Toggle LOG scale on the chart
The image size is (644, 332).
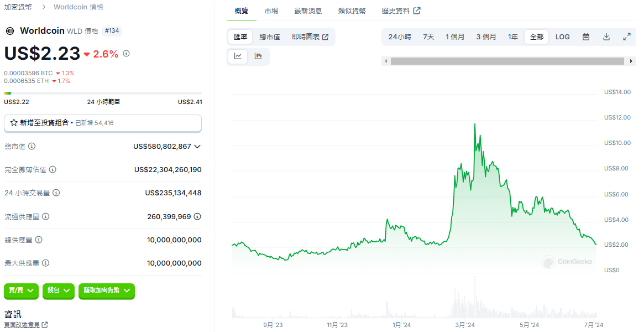point(562,36)
